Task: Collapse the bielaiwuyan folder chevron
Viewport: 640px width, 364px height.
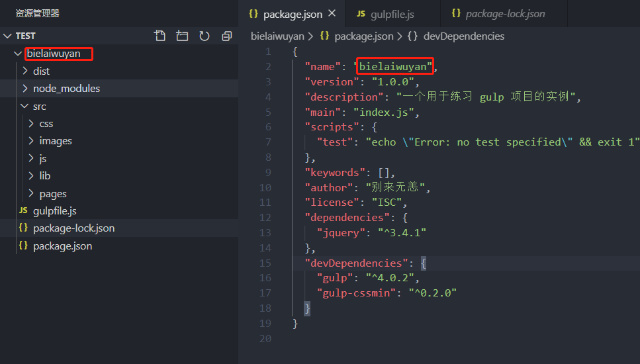Action: point(18,54)
